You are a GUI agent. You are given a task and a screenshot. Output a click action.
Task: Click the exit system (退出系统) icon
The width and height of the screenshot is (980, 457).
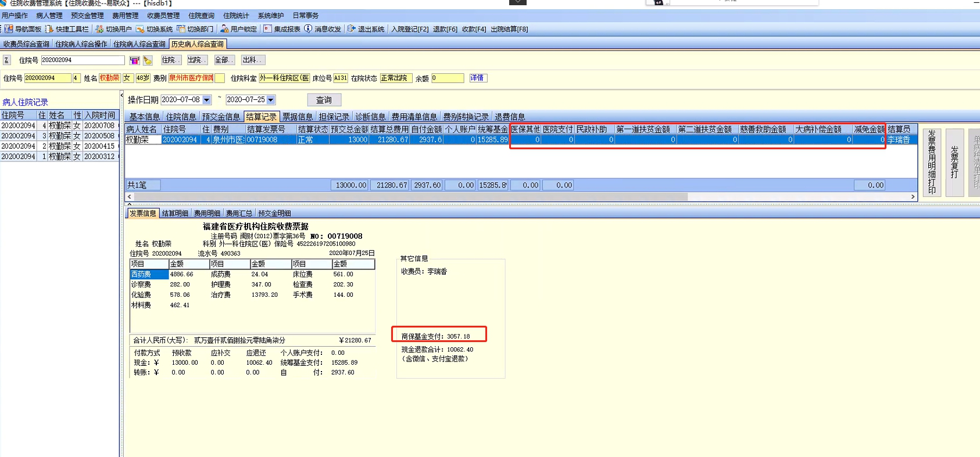[351, 28]
